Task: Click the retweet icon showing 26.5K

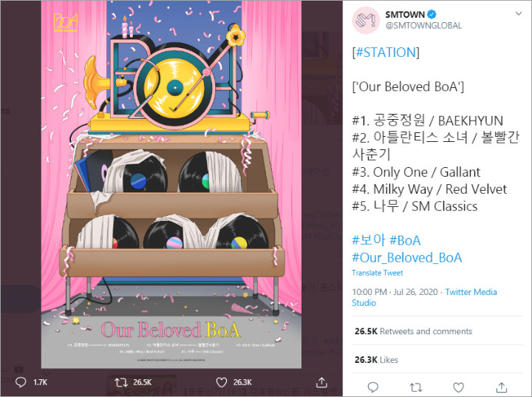Action: [x=120, y=382]
